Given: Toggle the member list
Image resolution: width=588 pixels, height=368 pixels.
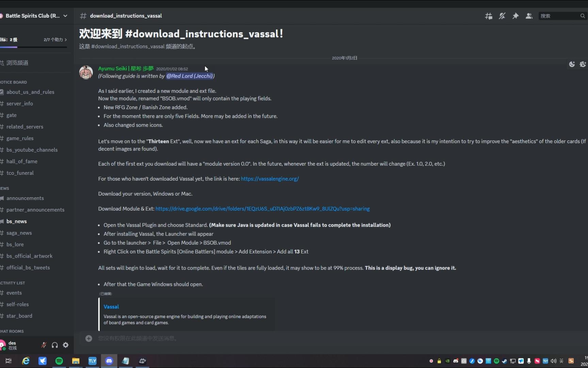Looking at the screenshot, I should (x=529, y=16).
